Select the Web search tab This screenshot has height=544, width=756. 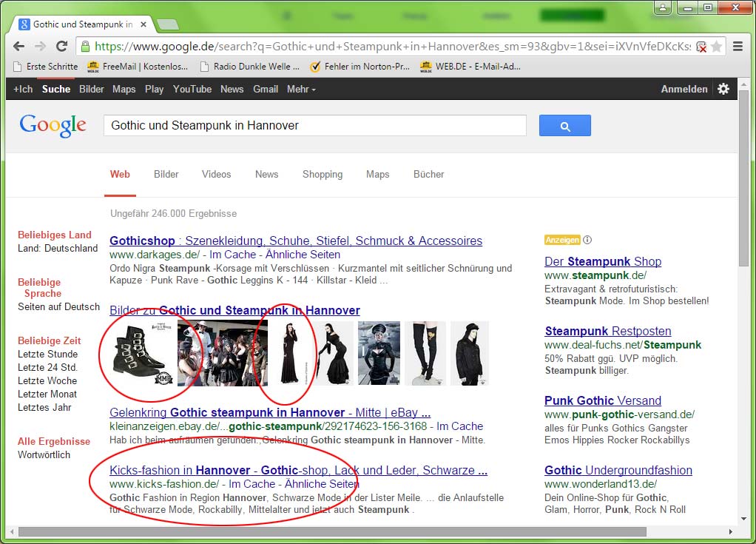pos(120,175)
